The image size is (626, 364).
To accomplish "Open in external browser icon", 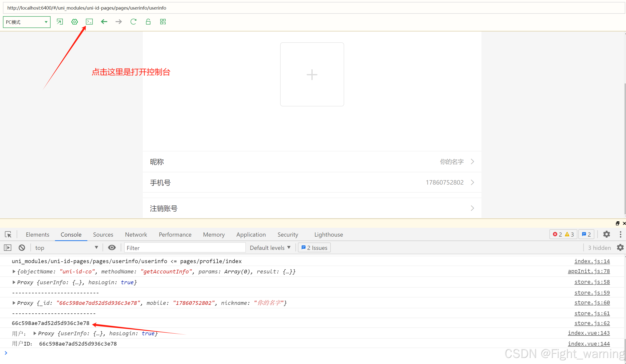I will point(60,22).
